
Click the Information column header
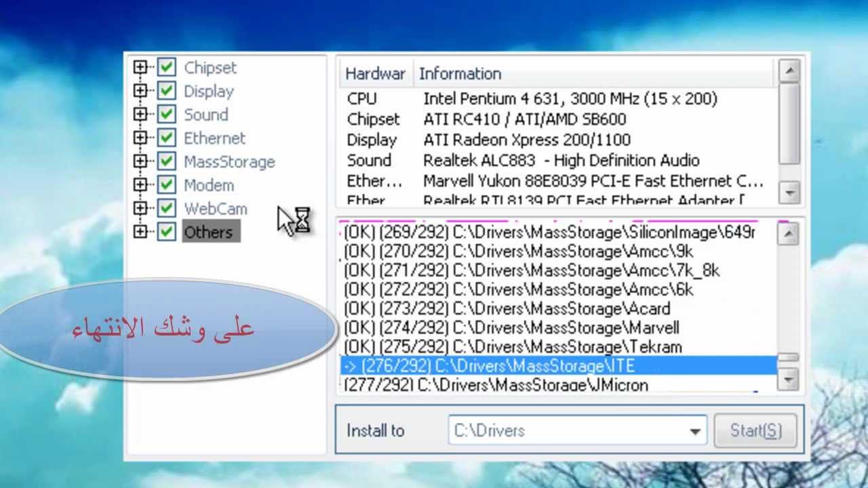click(593, 73)
